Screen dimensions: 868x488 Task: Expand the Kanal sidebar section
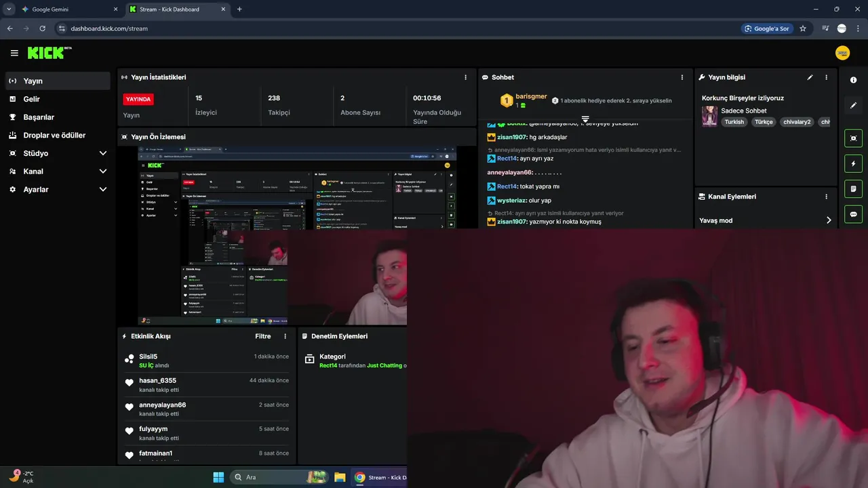tap(58, 171)
